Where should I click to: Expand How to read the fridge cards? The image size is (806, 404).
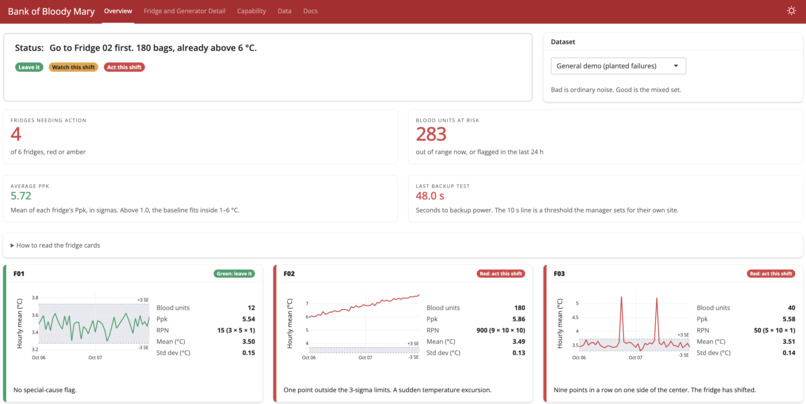[56, 245]
